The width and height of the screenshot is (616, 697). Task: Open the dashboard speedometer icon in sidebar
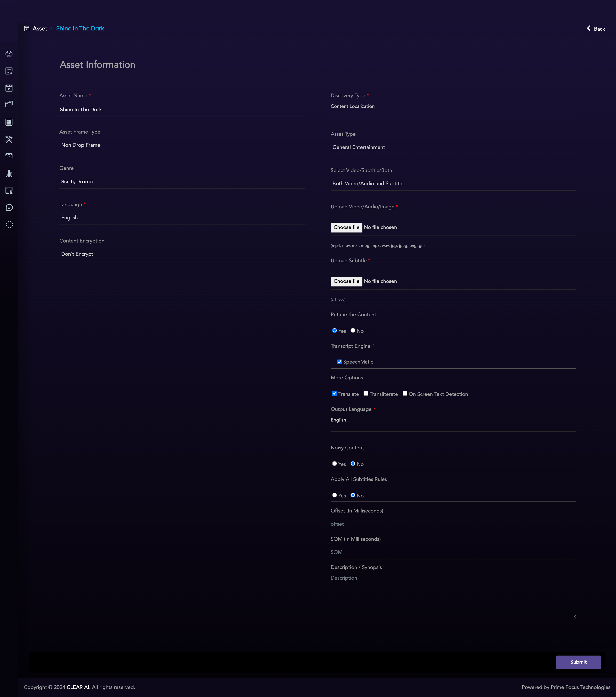(9, 54)
